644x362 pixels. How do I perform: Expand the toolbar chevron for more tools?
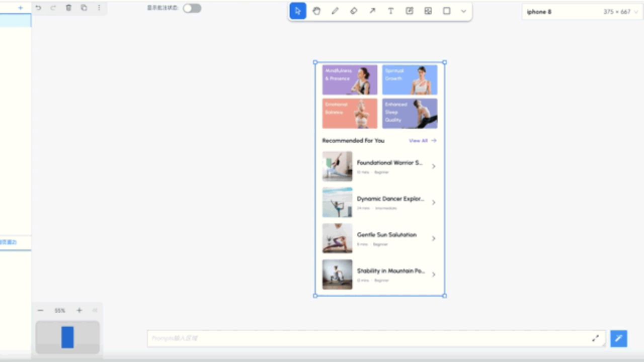click(463, 11)
